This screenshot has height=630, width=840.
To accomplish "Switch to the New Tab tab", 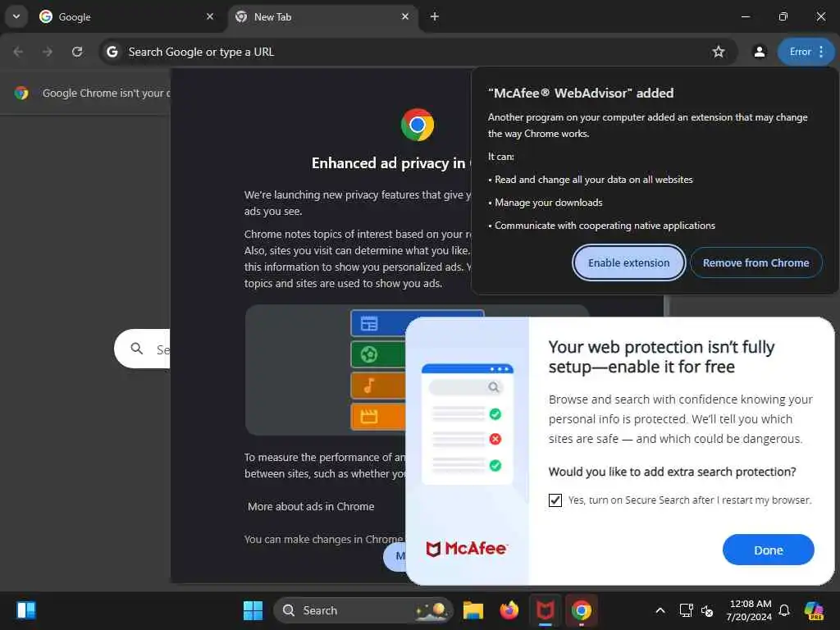I will [x=323, y=17].
